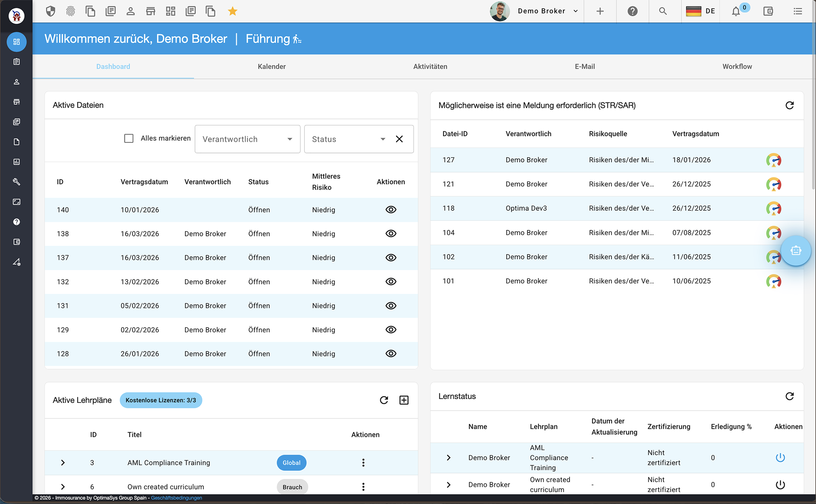Image resolution: width=816 pixels, height=504 pixels.
Task: Click the shield icon in top toolbar
Action: pos(51,11)
